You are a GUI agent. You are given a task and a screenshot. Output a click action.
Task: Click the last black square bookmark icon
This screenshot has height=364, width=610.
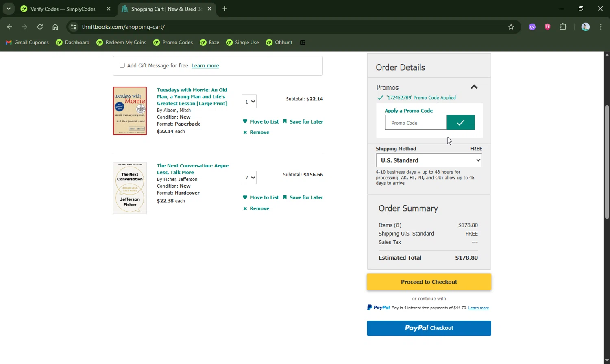point(303,43)
